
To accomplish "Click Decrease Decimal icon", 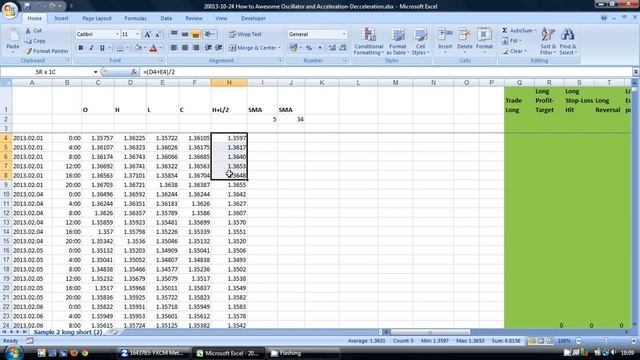I will (343, 48).
